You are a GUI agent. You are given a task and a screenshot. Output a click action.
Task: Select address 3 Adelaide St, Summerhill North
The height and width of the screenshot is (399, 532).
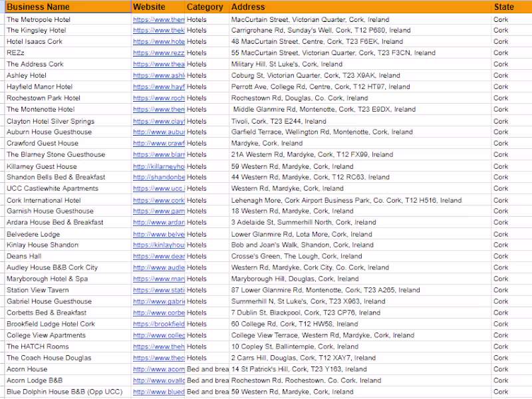360,222
